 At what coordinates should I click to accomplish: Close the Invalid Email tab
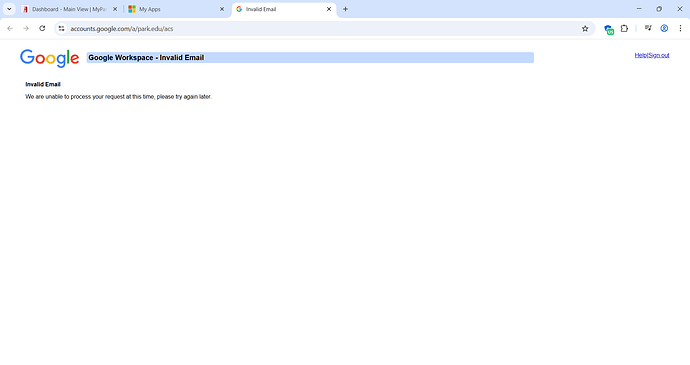[x=329, y=9]
